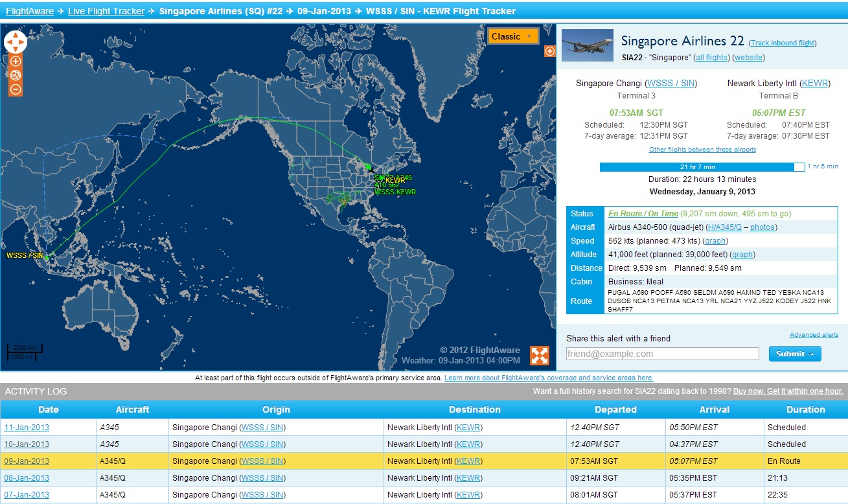Viewport: 848px width, 504px height.
Task: Open the 08-Jan-2013 flight log entry
Action: point(27,478)
